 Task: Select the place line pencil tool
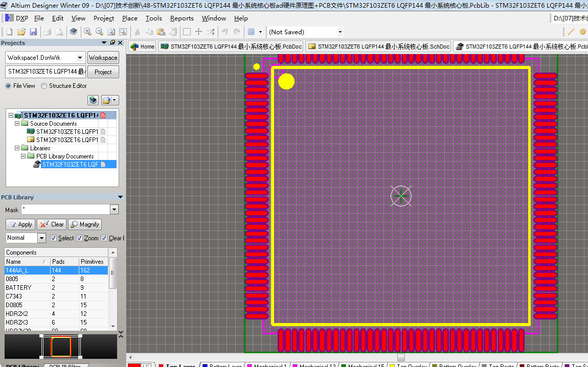pos(571,32)
